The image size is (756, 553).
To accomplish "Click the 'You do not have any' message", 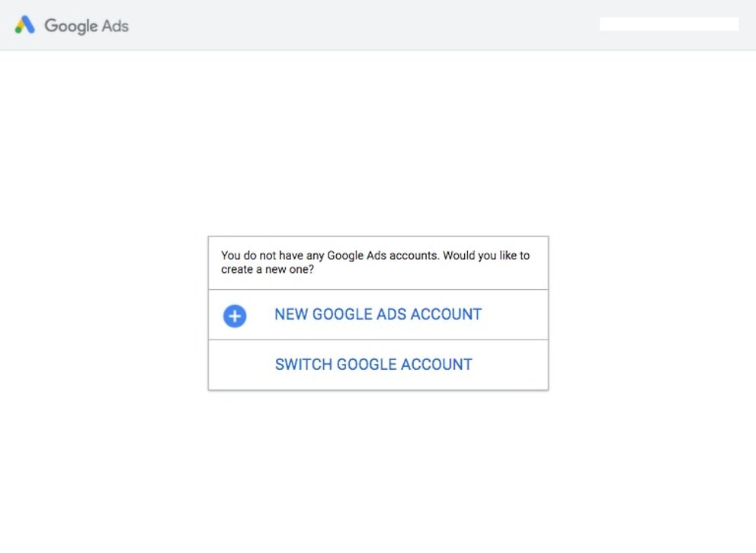I will click(x=375, y=262).
